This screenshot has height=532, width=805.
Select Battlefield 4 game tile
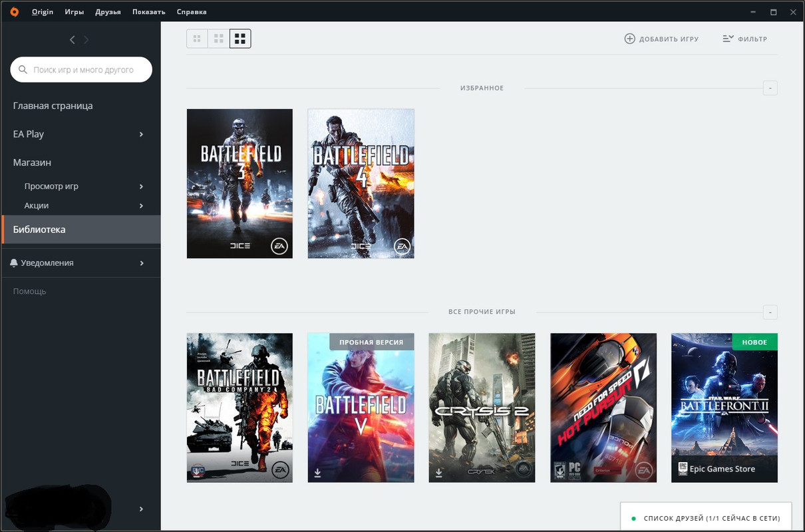(x=361, y=184)
